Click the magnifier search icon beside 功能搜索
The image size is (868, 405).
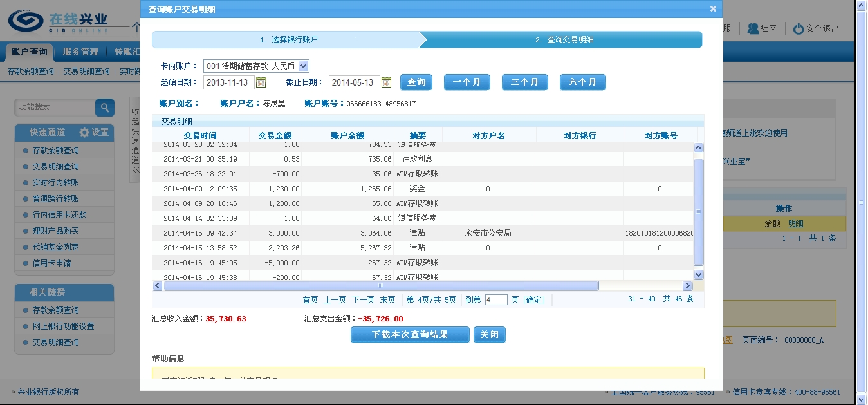[105, 108]
